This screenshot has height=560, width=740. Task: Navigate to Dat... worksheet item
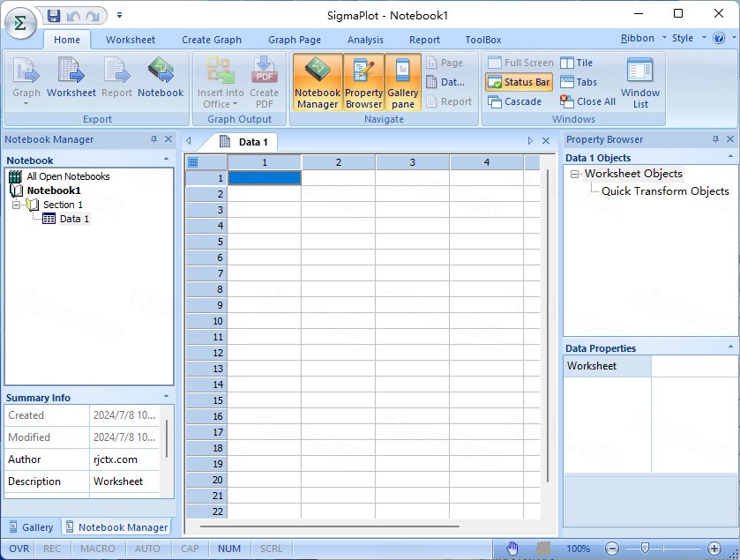point(445,82)
